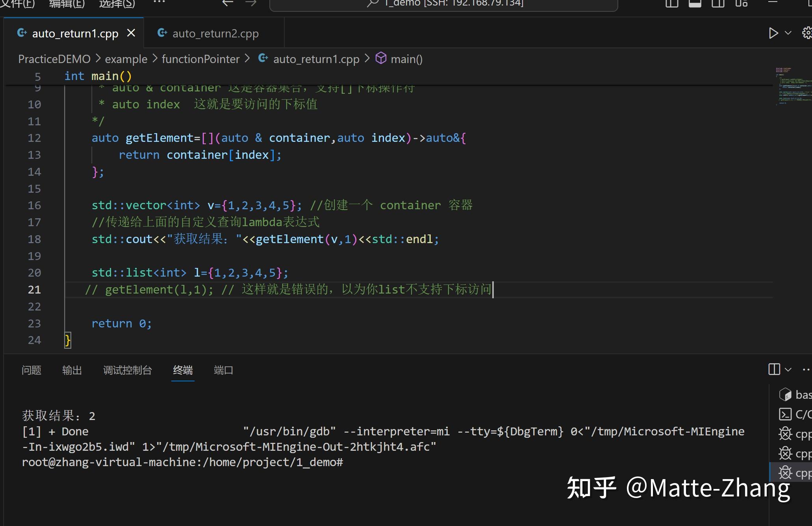Open more terminal actions via ellipsis
The height and width of the screenshot is (526, 812).
pos(806,370)
